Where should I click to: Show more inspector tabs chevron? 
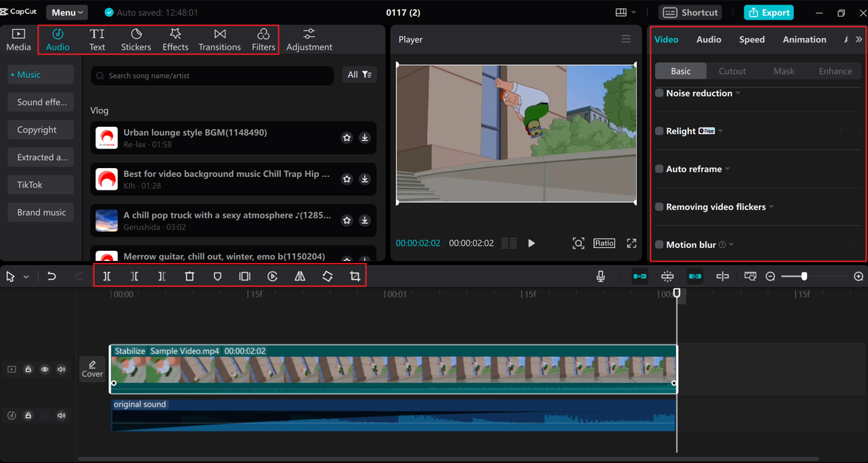coord(859,39)
